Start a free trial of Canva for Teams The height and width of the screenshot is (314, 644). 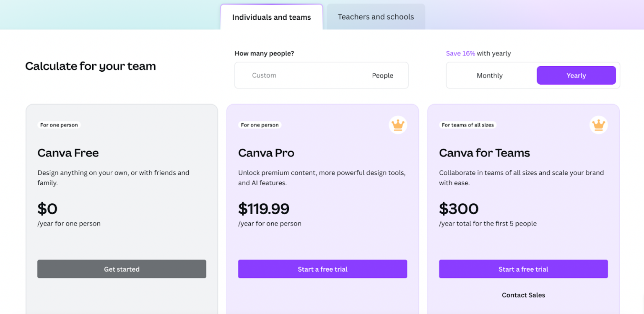coord(523,269)
